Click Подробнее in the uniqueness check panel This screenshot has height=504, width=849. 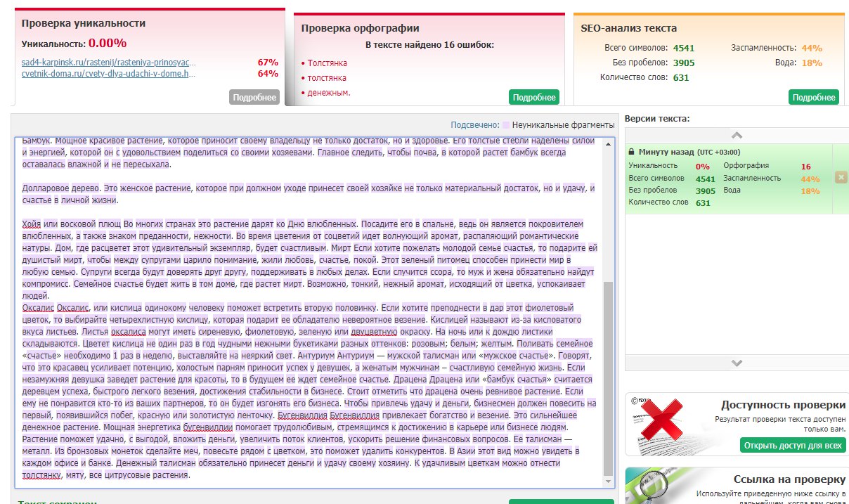pyautogui.click(x=254, y=97)
